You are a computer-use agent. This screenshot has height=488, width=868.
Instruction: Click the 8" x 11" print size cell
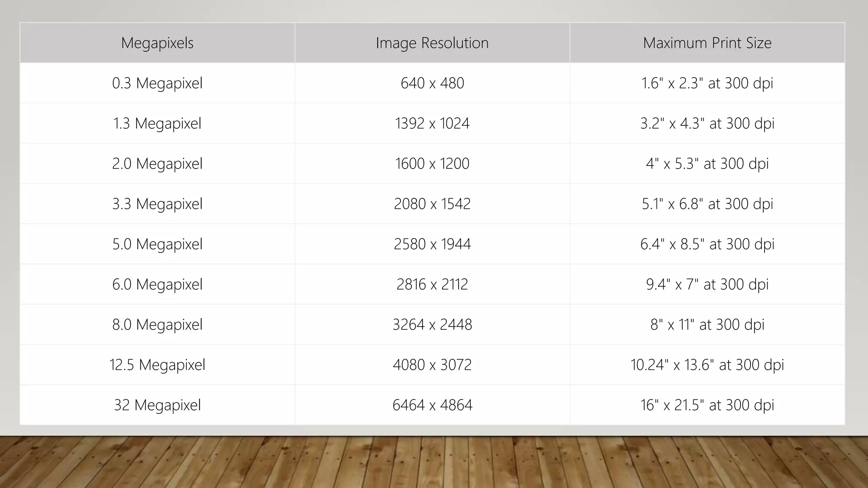[707, 324]
